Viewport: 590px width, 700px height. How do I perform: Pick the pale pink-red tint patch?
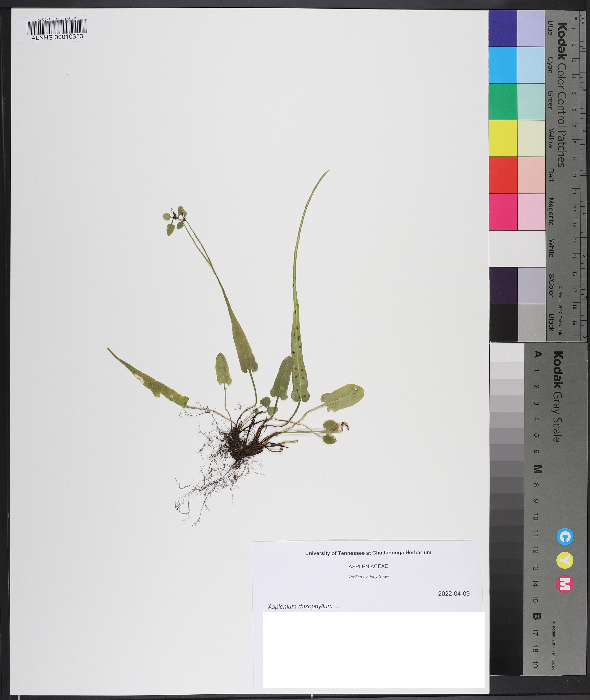[531, 175]
